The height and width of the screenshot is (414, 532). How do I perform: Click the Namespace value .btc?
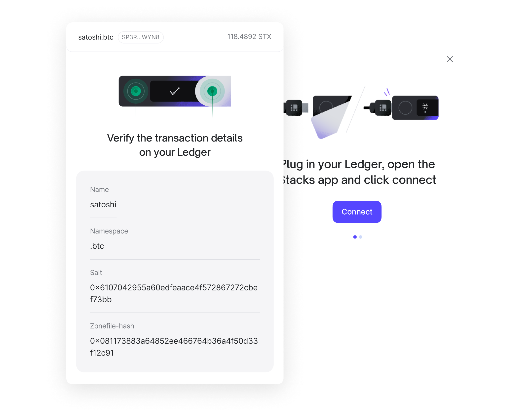tap(97, 246)
